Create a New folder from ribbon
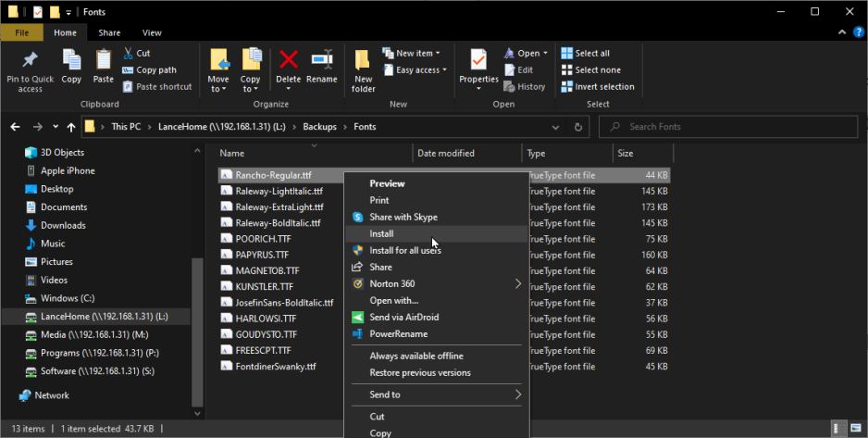This screenshot has height=438, width=868. pyautogui.click(x=363, y=70)
